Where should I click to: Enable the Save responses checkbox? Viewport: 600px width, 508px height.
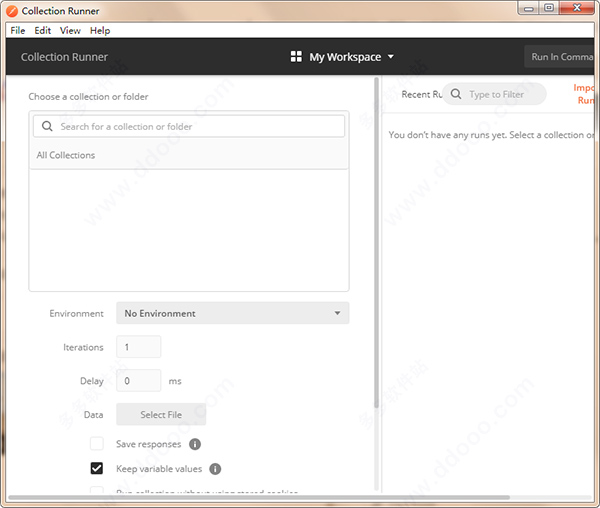97,444
